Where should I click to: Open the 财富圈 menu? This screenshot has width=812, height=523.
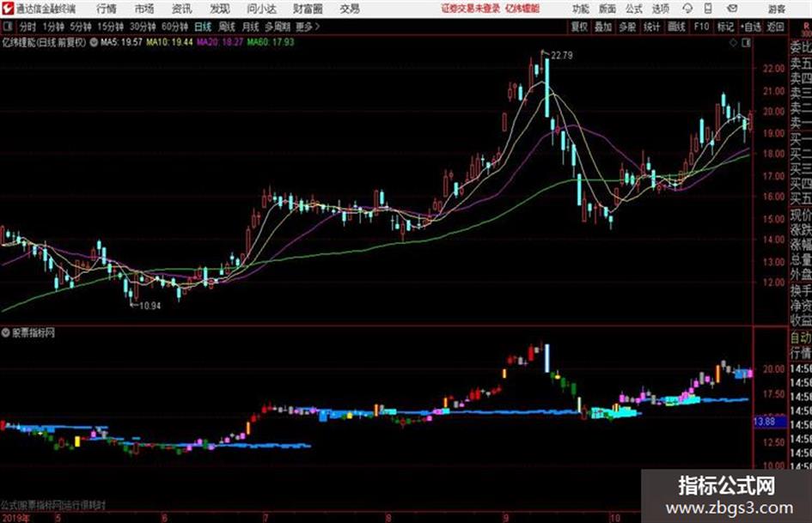pyautogui.click(x=308, y=9)
